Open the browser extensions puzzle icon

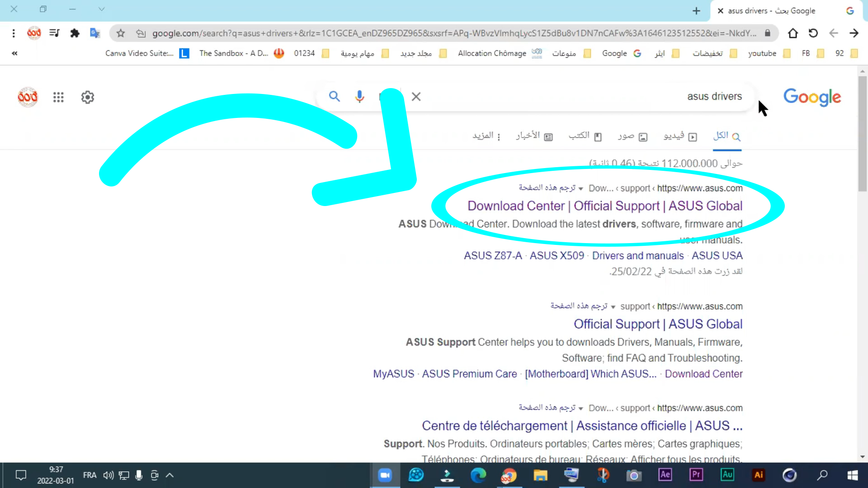coord(75,33)
